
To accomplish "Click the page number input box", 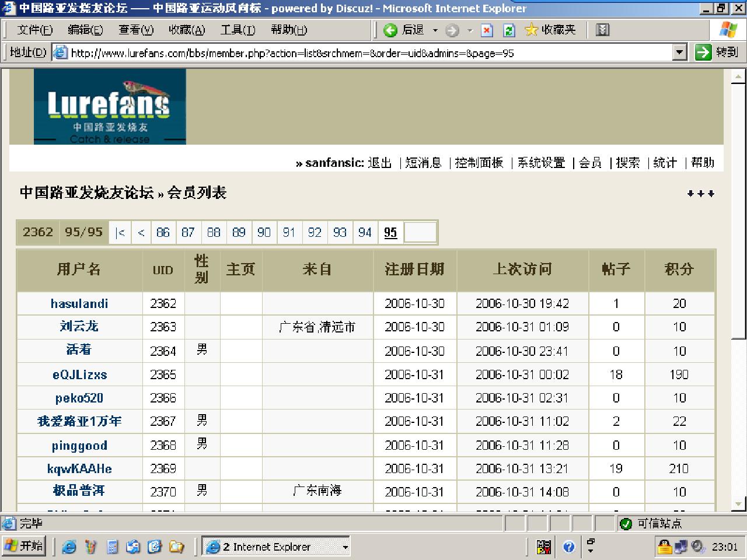I will [x=420, y=232].
